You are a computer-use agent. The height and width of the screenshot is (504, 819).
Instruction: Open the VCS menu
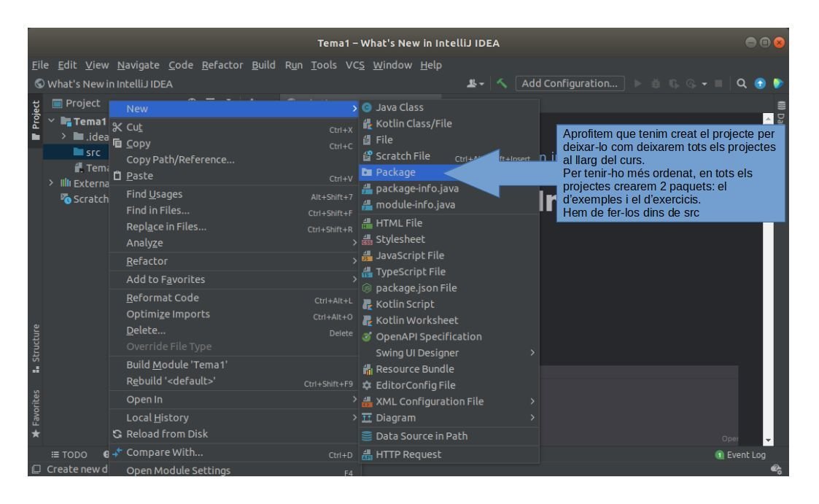(x=354, y=66)
